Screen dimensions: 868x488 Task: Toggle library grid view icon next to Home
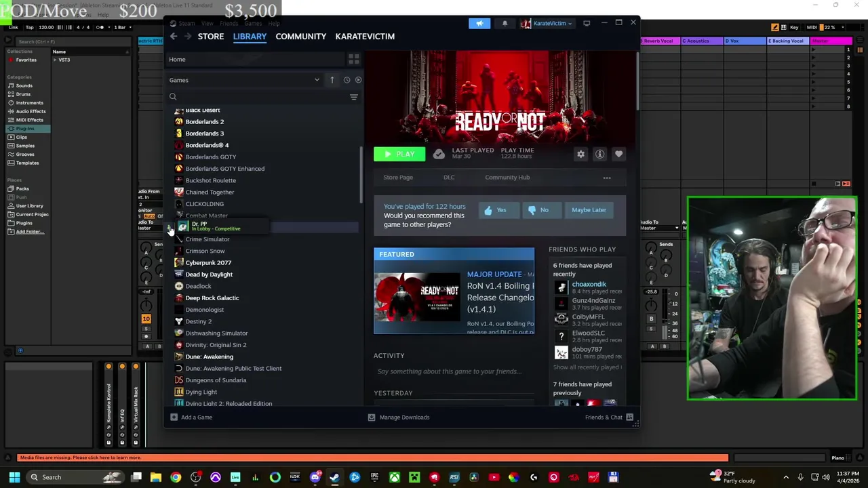[353, 60]
